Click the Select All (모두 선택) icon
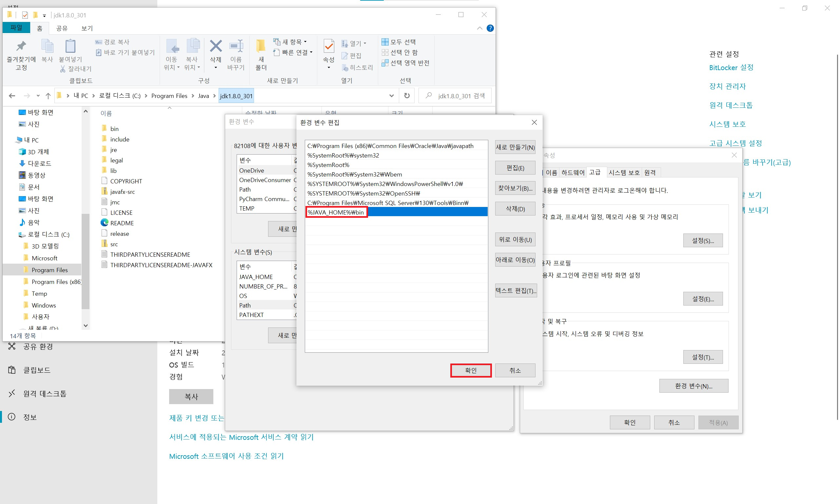This screenshot has height=504, width=839. 385,42
